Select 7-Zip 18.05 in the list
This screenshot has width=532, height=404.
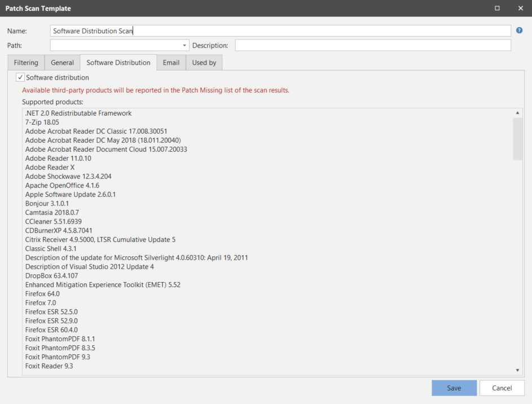(x=42, y=122)
